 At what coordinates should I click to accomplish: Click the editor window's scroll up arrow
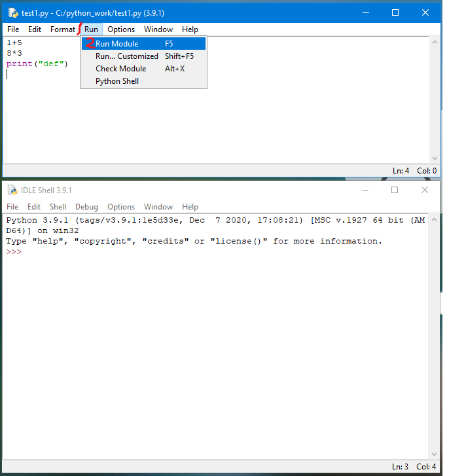point(435,41)
